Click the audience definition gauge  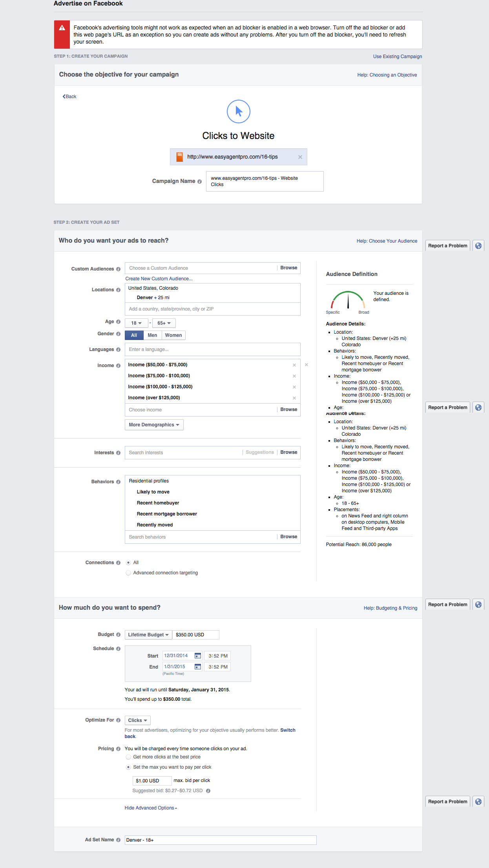348,301
